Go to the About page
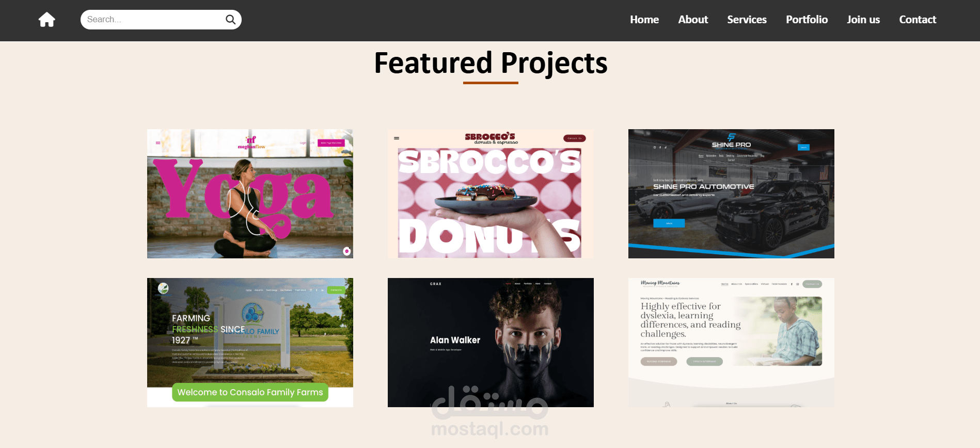 click(x=693, y=20)
